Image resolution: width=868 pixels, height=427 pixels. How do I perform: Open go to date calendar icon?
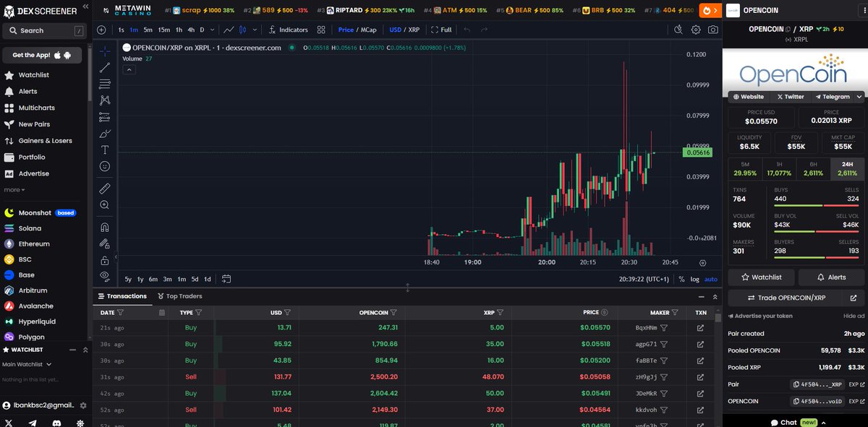226,279
